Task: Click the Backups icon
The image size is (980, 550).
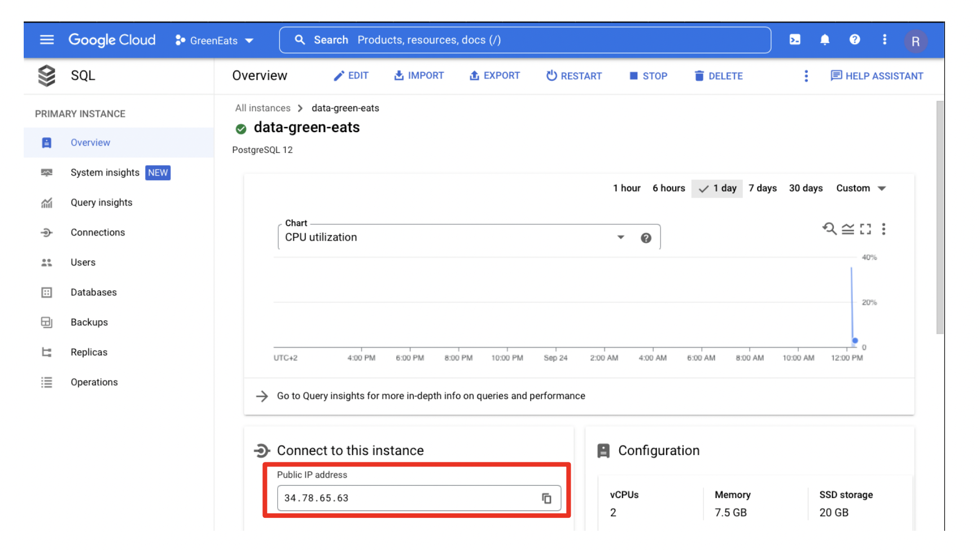Action: [47, 322]
